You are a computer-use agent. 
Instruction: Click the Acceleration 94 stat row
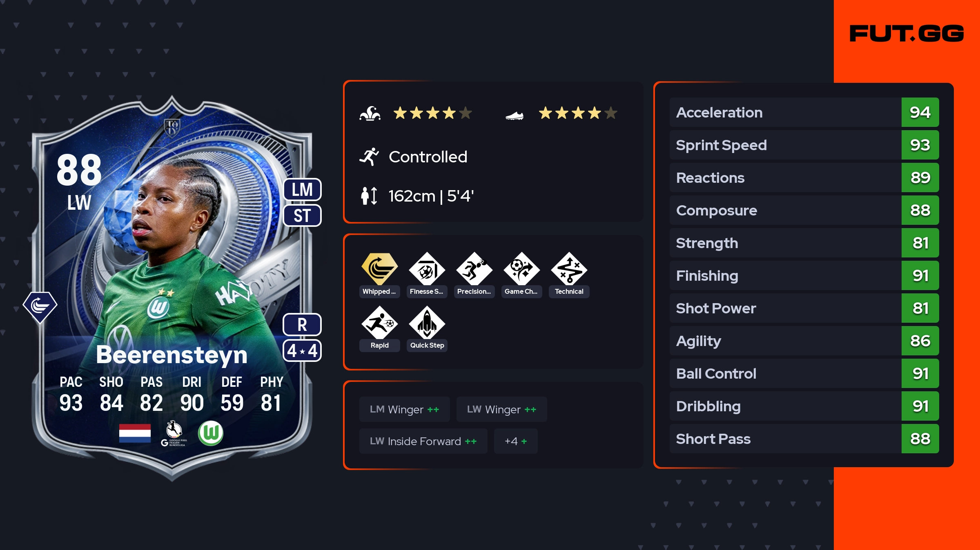pos(804,112)
